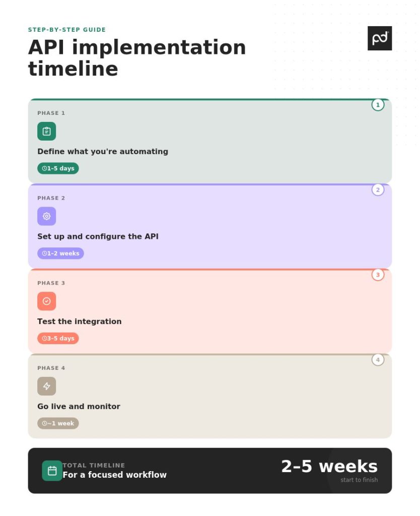This screenshot has height=516, width=420.
Task: Click the 1-2 weeks duration badge
Action: (x=60, y=253)
